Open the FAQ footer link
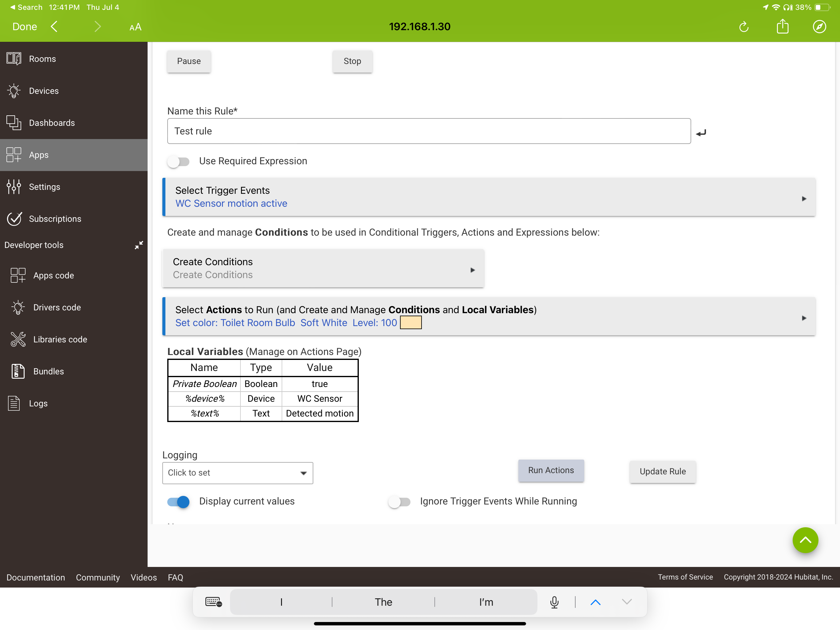840x630 pixels. tap(176, 577)
